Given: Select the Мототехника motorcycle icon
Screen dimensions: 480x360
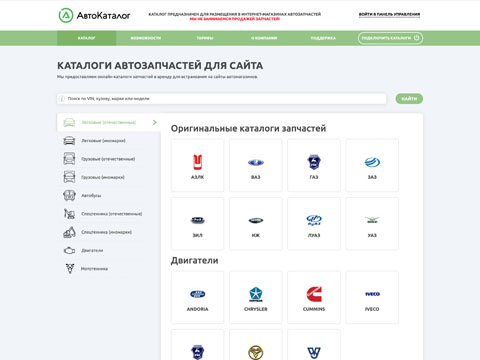Looking at the screenshot, I should coord(70,268).
